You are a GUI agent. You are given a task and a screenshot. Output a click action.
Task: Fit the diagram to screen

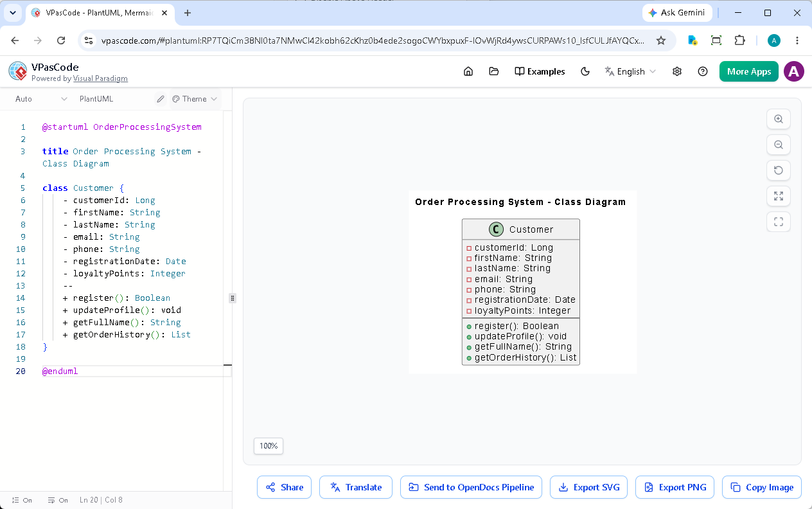pos(779,196)
